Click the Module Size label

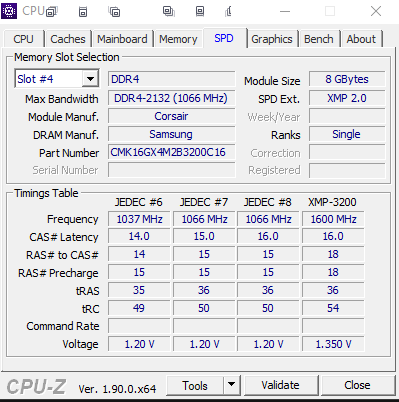[272, 81]
